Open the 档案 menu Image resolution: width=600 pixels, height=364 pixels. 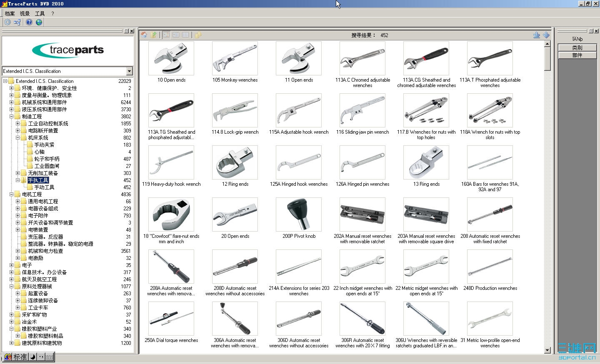(10, 13)
